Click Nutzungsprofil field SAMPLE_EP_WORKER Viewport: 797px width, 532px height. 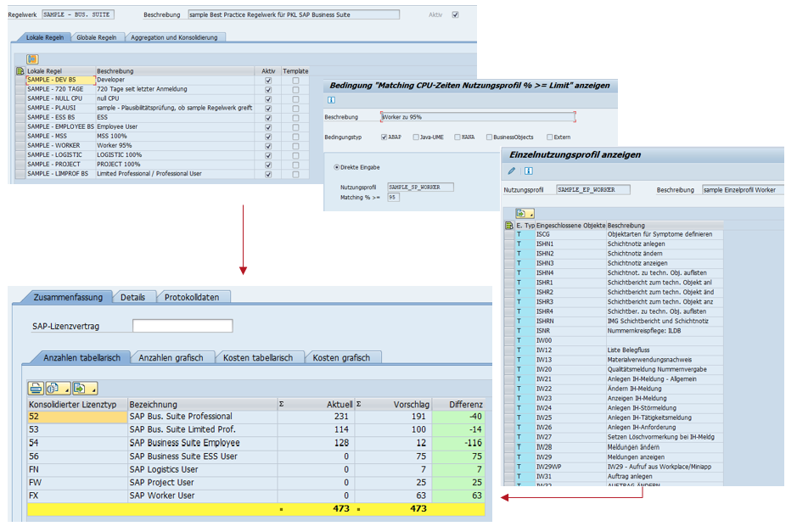(x=593, y=189)
